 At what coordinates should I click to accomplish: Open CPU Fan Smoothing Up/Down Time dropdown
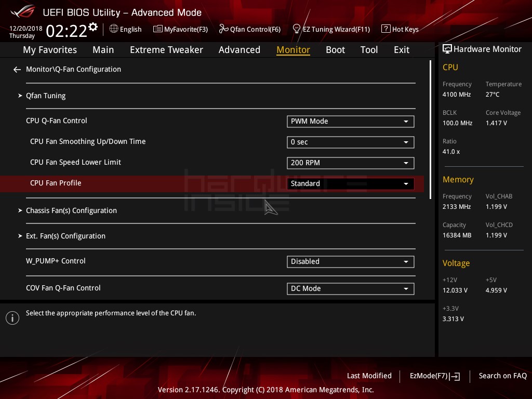pyautogui.click(x=351, y=142)
